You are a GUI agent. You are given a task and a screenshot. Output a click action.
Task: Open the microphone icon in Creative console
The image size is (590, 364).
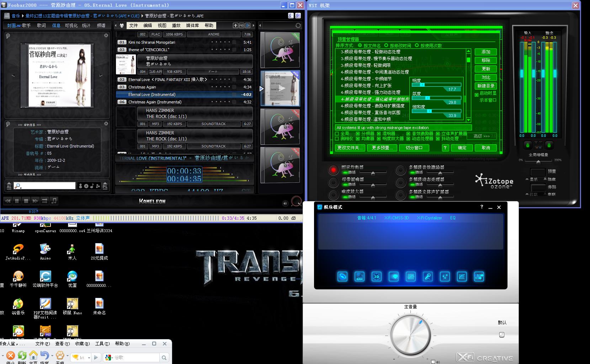click(x=428, y=277)
